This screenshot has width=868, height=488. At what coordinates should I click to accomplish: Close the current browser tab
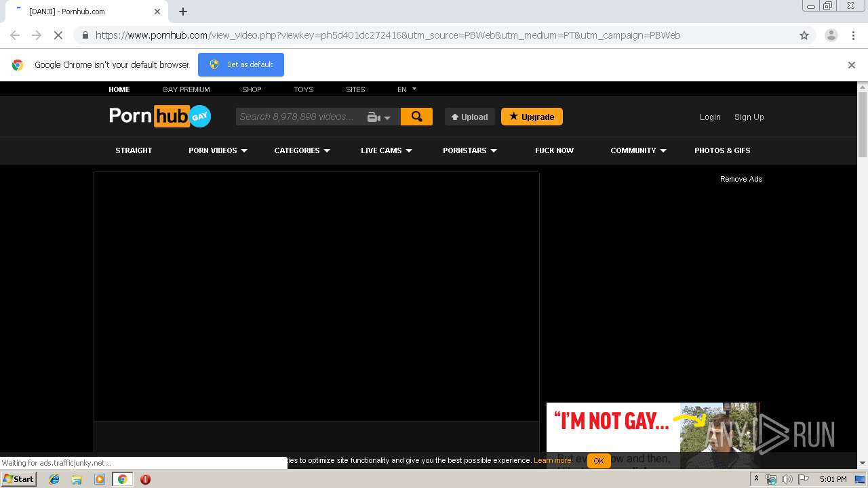(x=157, y=12)
